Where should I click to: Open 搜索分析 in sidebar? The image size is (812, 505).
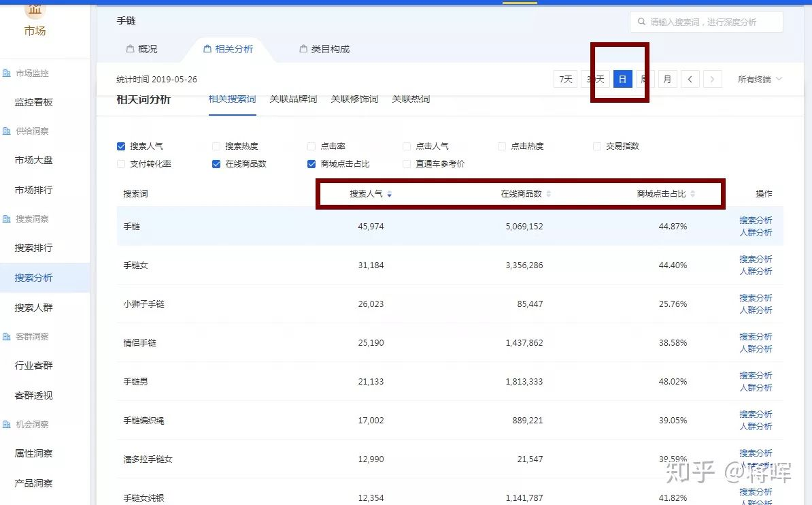[x=33, y=278]
